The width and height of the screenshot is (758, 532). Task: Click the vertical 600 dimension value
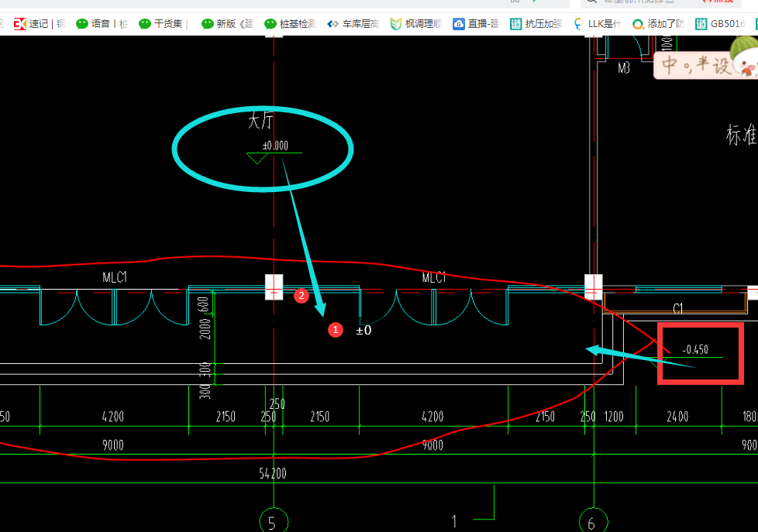click(x=203, y=304)
